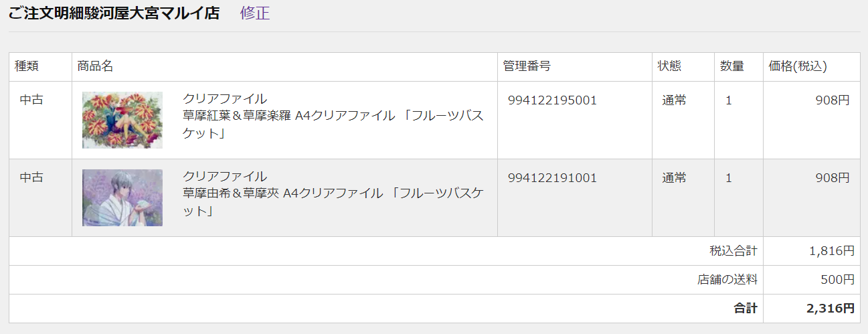The height and width of the screenshot is (334, 868).
Task: Open the orange flower clear file thumbnail
Action: pos(122,120)
